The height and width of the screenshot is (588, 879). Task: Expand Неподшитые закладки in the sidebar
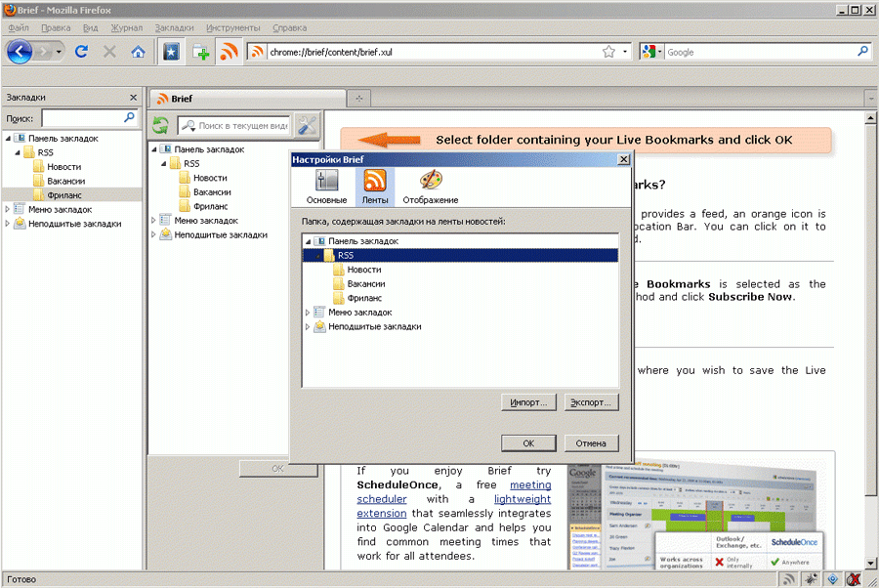point(7,224)
